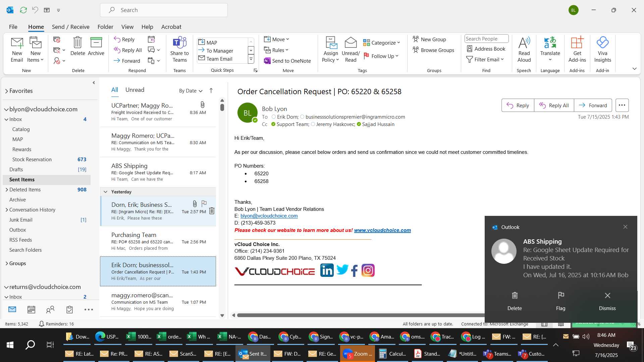Screen dimensions: 644x362
Task: Expand the Groups section
Action: [x=7, y=263]
